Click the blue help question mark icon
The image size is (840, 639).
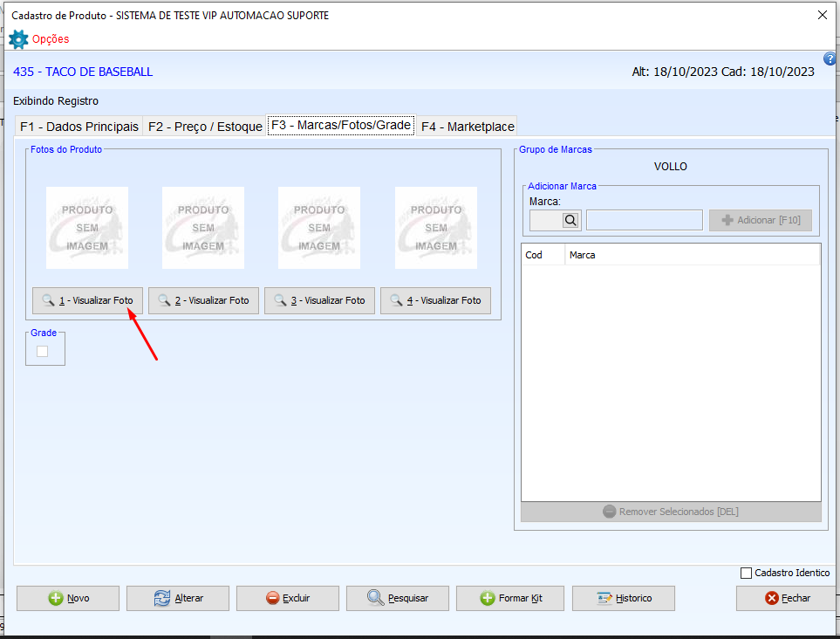click(x=830, y=58)
